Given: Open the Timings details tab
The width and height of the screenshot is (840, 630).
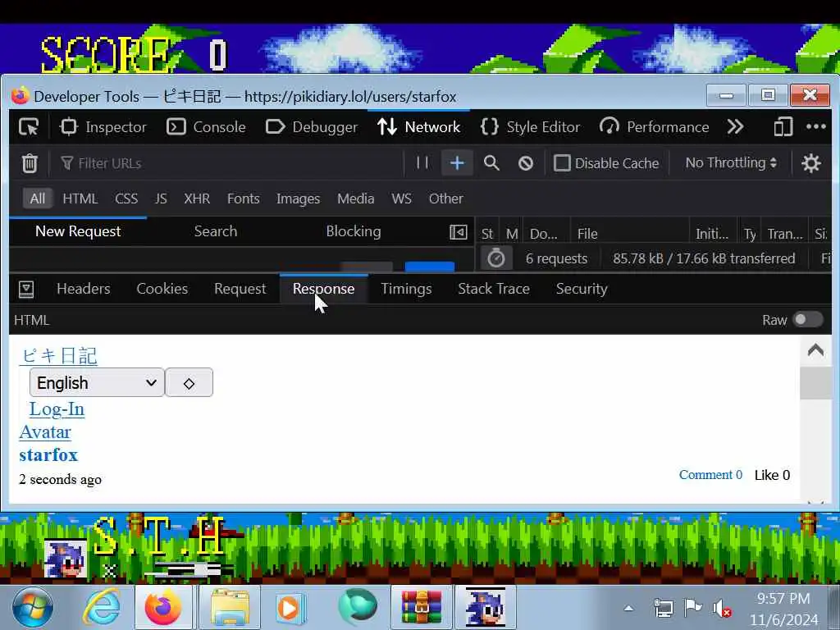Looking at the screenshot, I should (406, 289).
